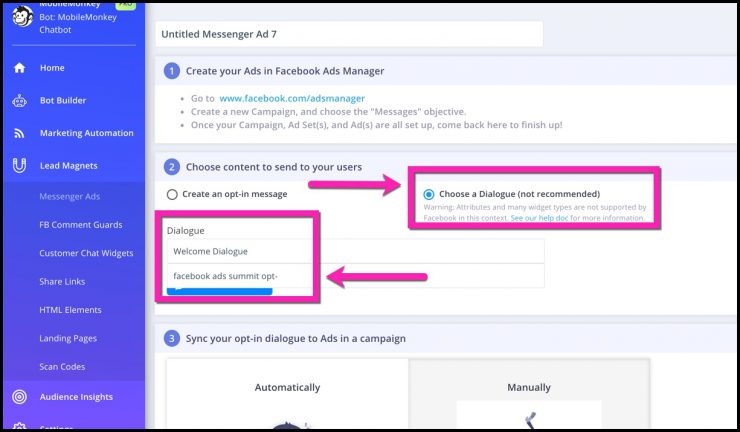This screenshot has width=740, height=432.
Task: Open FB Comment Guards page
Action: tap(81, 225)
